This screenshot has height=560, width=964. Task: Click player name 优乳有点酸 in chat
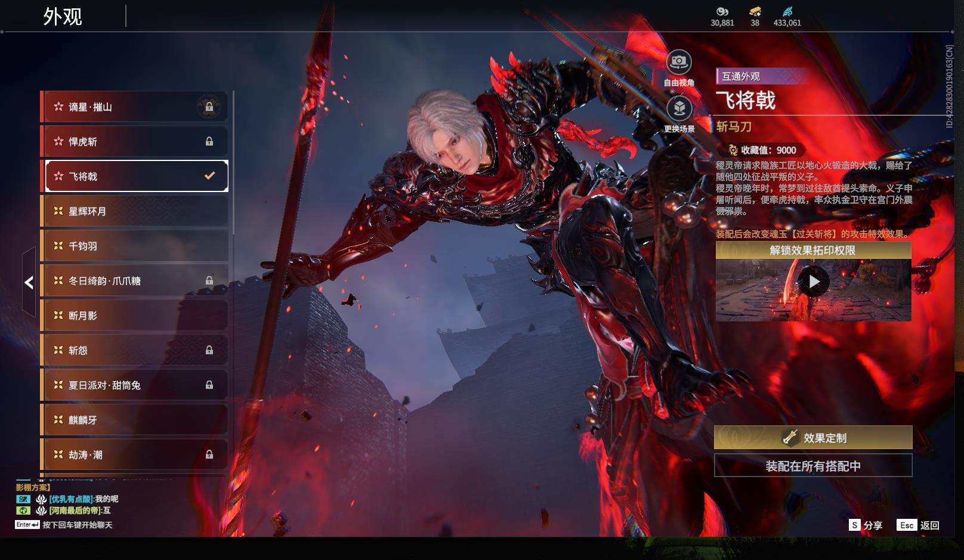click(x=71, y=499)
